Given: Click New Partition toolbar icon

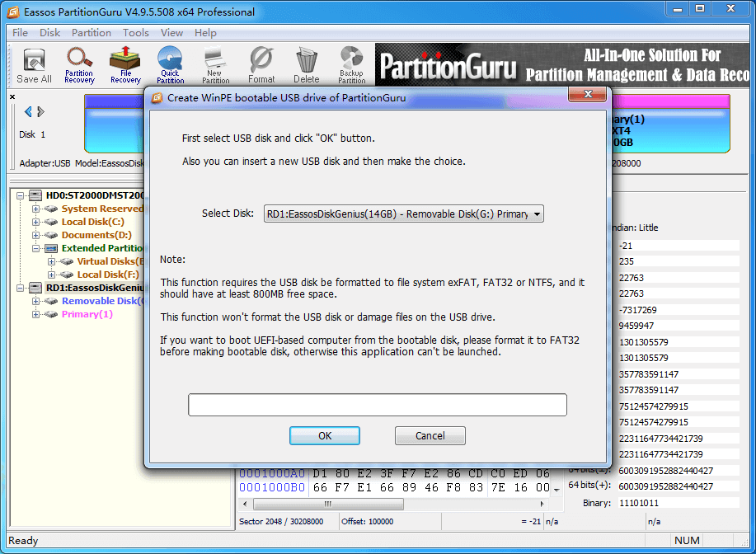Looking at the screenshot, I should (x=215, y=66).
